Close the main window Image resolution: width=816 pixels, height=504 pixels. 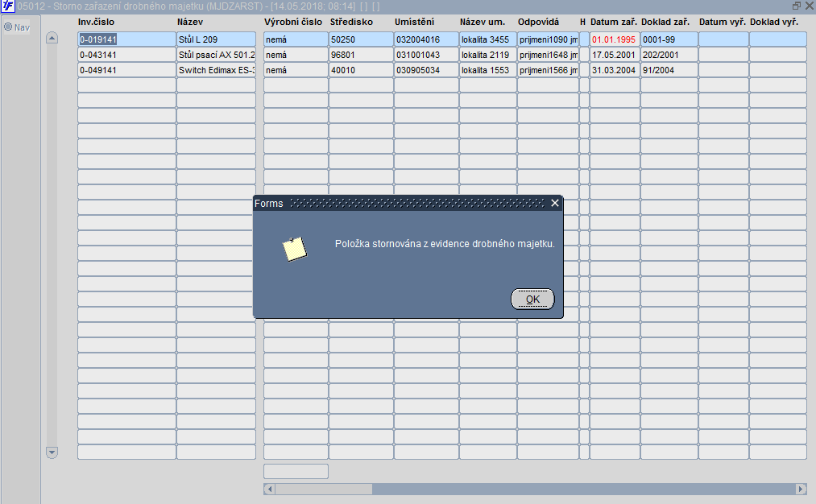coord(809,6)
